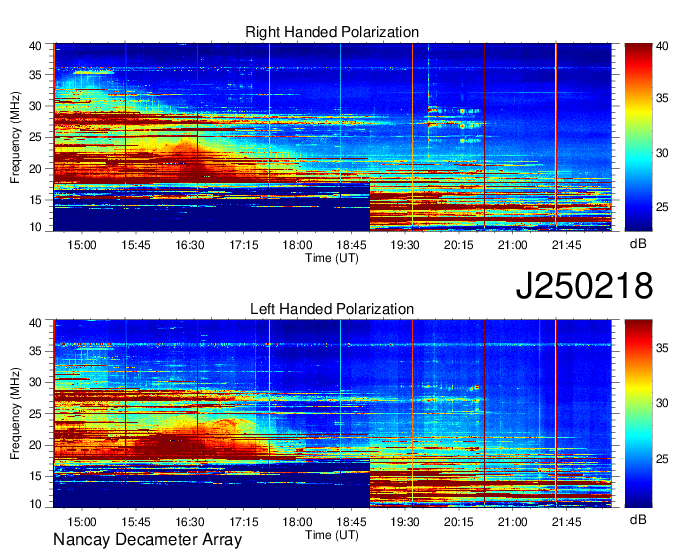This screenshot has width=680, height=552.
Task: Click the lower left-handed polarization spectrogram
Action: click(332, 414)
